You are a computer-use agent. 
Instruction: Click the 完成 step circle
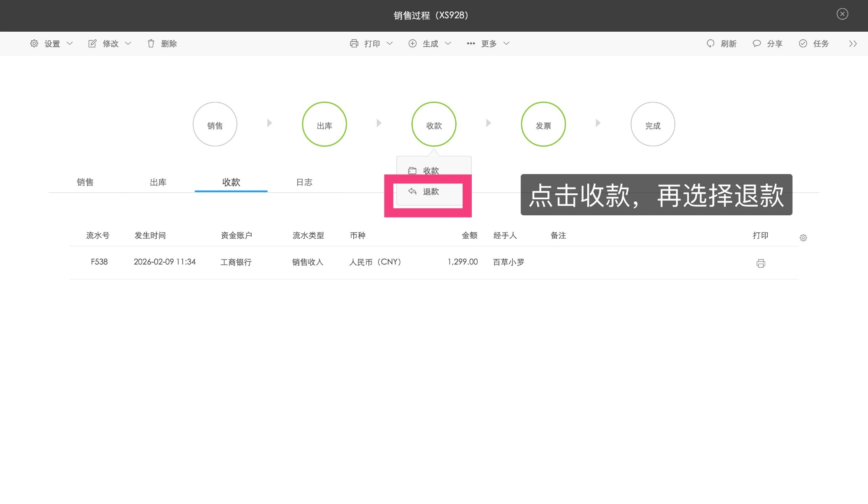(x=652, y=125)
